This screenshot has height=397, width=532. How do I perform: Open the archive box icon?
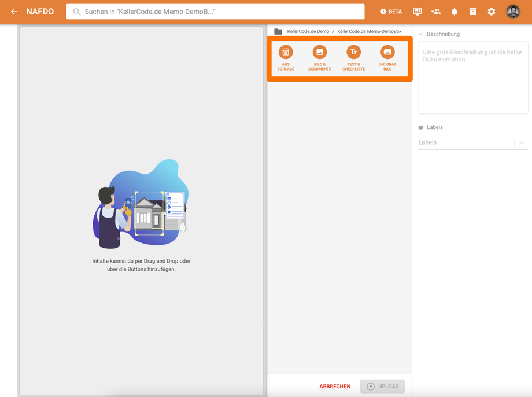pyautogui.click(x=472, y=12)
